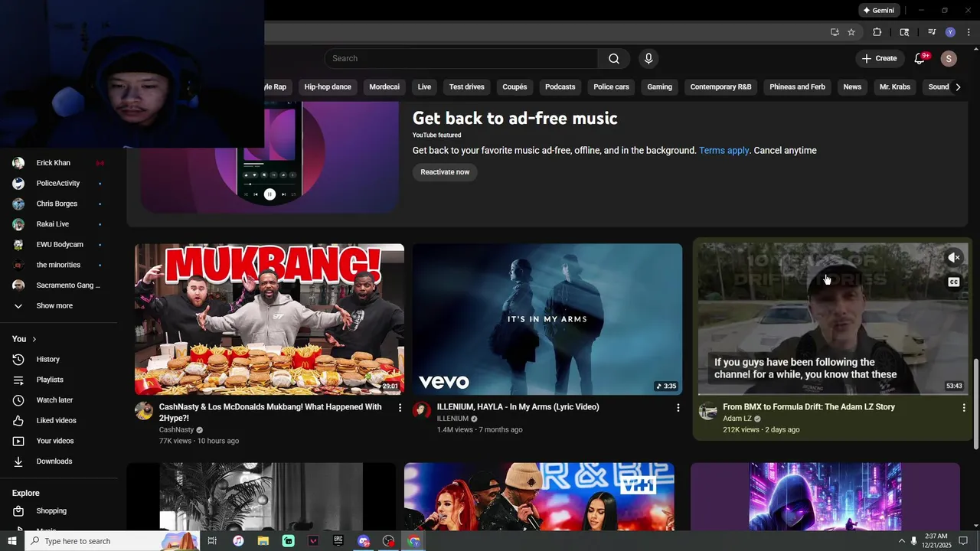Click the ILLENIUM channel avatar

coord(422,411)
